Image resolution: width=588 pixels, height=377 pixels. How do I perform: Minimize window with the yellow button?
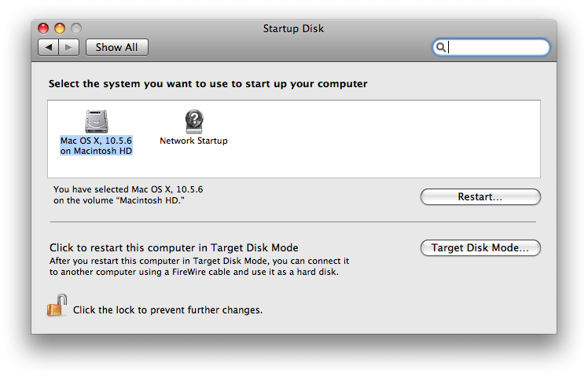pyautogui.click(x=60, y=29)
